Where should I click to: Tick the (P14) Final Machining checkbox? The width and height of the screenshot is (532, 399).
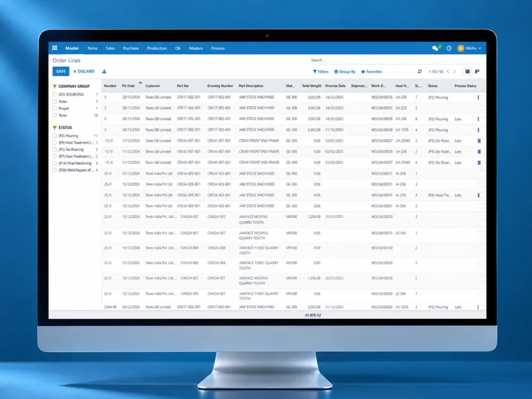[55, 163]
